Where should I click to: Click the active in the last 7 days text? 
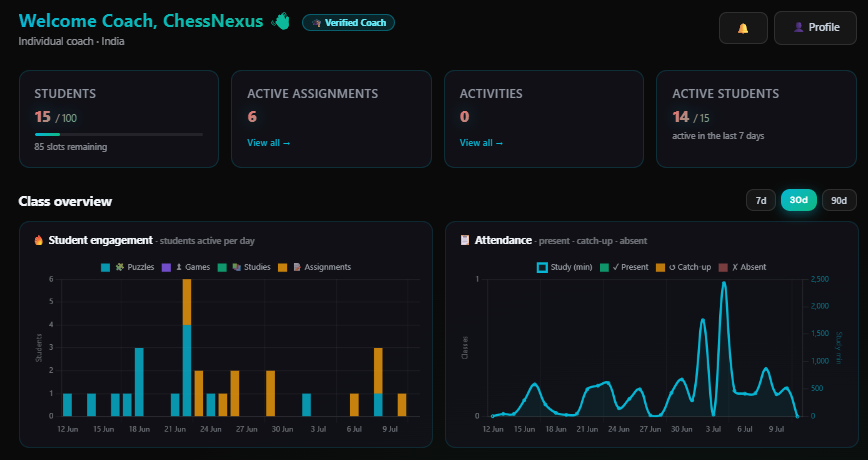[718, 136]
